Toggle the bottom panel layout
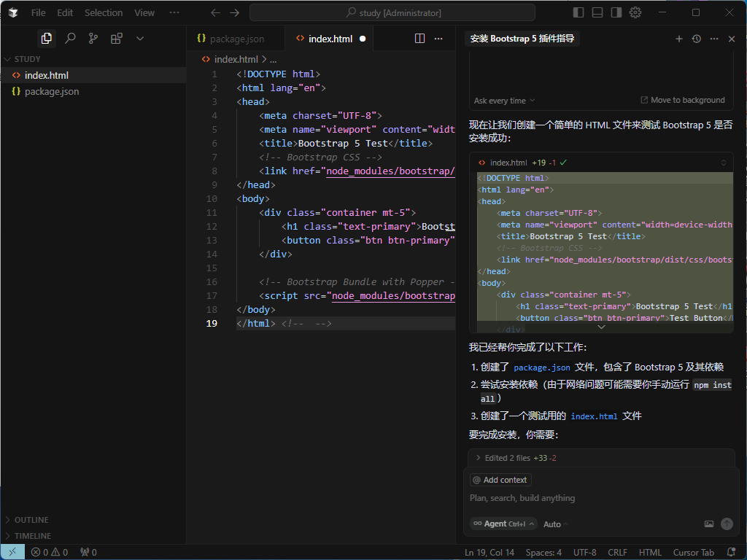This screenshot has height=560, width=747. coord(597,12)
